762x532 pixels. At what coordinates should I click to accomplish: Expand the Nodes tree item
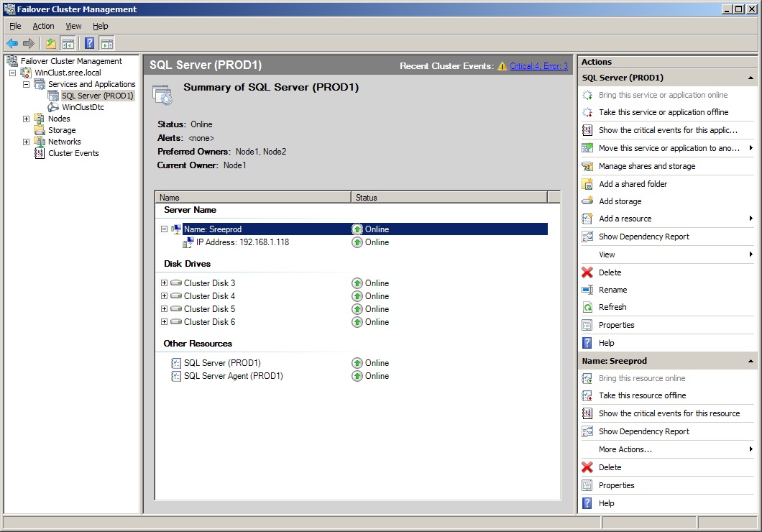(27, 119)
